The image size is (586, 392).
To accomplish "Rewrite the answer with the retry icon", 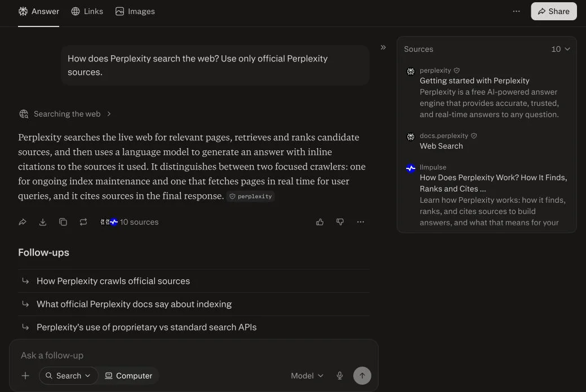I will click(83, 222).
